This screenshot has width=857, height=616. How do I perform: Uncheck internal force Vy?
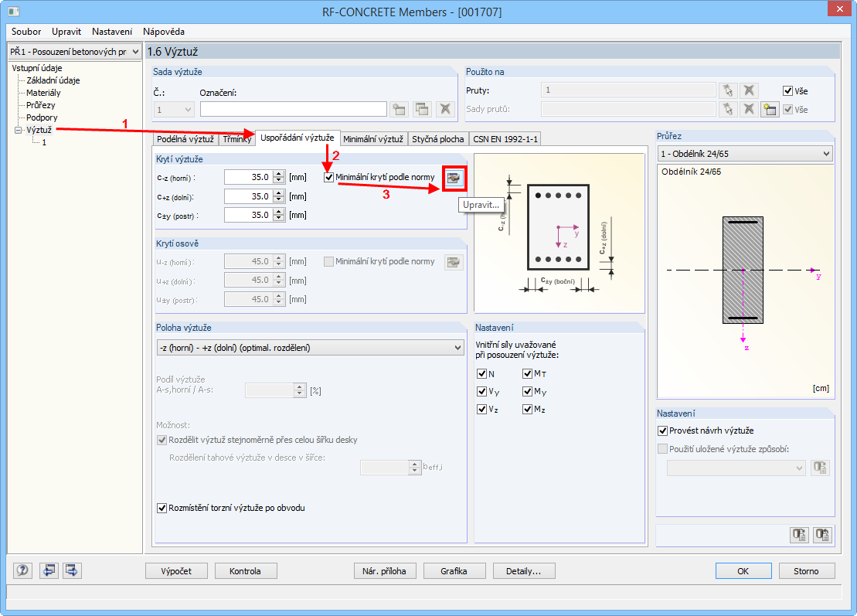[x=481, y=391]
